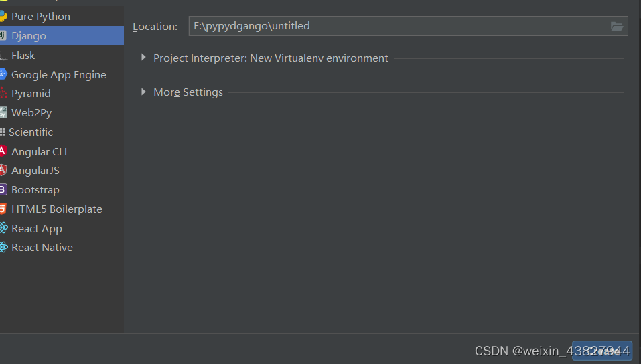Select the Django project type
The height and width of the screenshot is (364, 641).
(62, 36)
